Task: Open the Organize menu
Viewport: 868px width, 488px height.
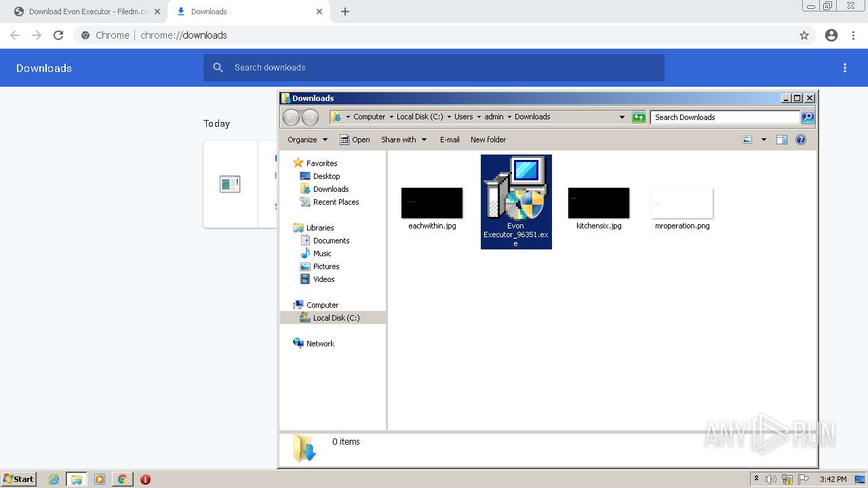Action: tap(307, 140)
